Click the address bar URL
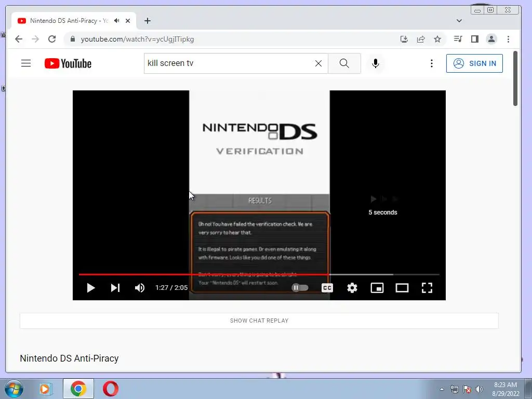Image resolution: width=532 pixels, height=399 pixels. pos(137,39)
